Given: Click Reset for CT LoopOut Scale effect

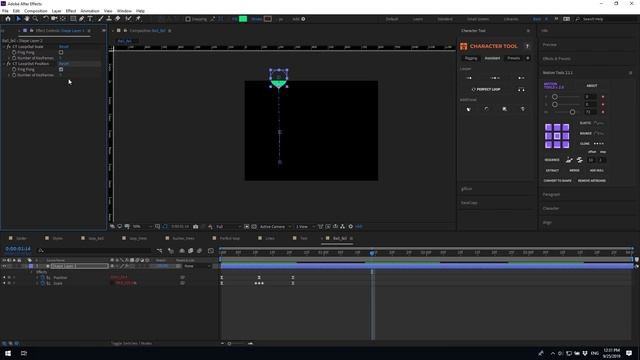Looking at the screenshot, I should [64, 47].
